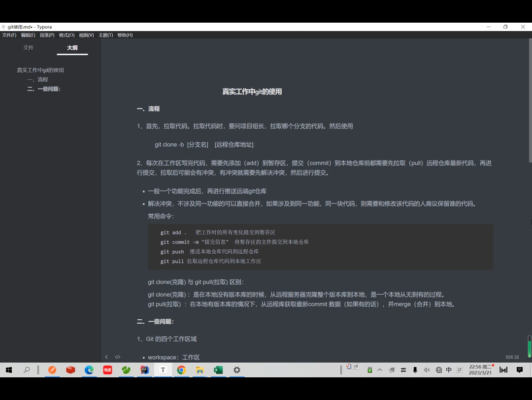Screen dimensions: 532x400
Task: Click the code line git push
Action: [209, 251]
